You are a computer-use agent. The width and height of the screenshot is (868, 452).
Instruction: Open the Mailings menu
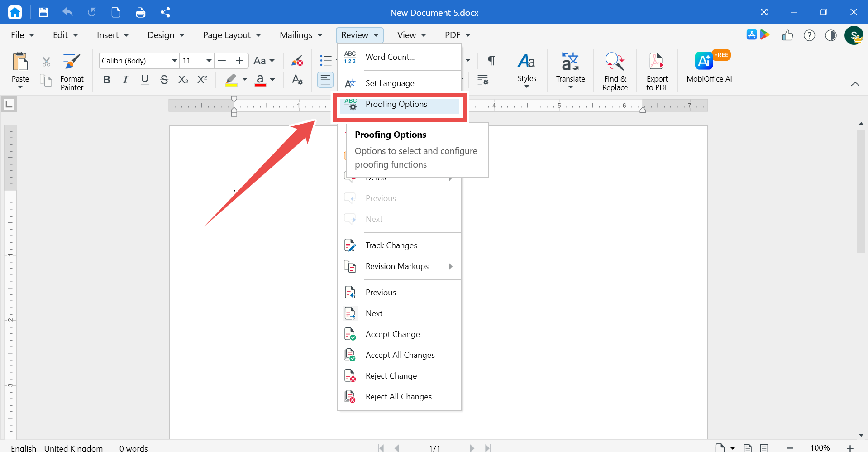[x=301, y=35]
